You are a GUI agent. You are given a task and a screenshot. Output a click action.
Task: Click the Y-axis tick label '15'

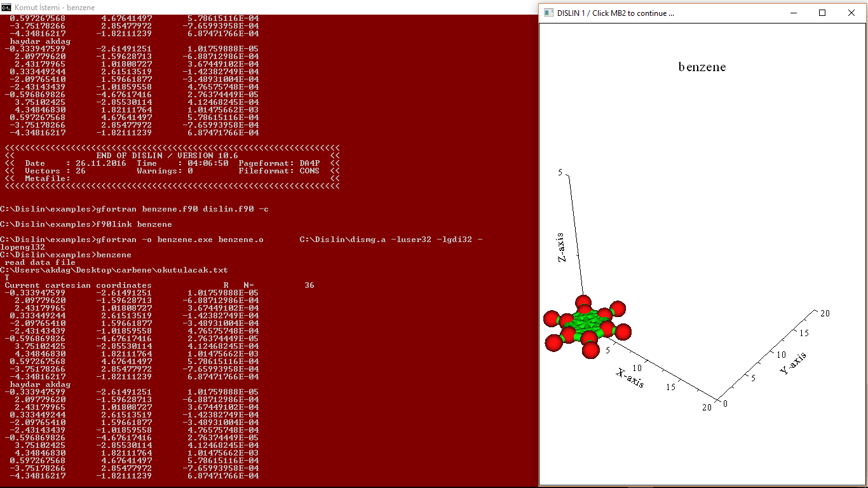pyautogui.click(x=803, y=334)
